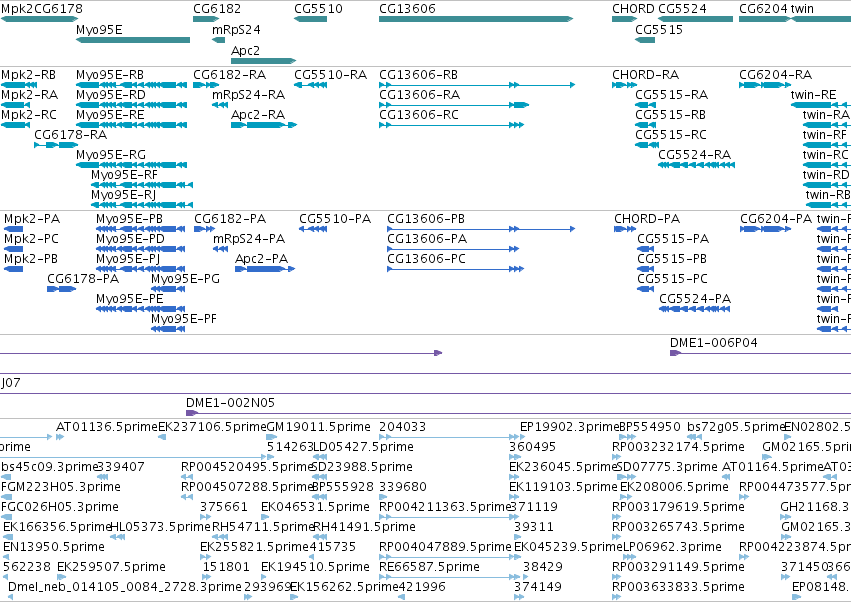Click transcript mRpS24-RA
Viewport: 851px width, 602px height.
[x=220, y=105]
